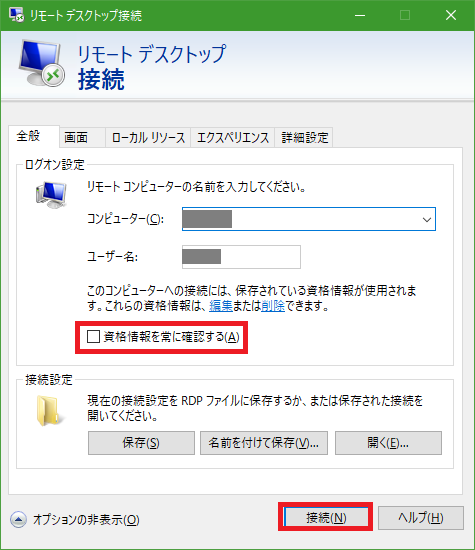This screenshot has width=475, height=550.
Task: Click the large Remote Desktop monitor logo
Action: 42,63
